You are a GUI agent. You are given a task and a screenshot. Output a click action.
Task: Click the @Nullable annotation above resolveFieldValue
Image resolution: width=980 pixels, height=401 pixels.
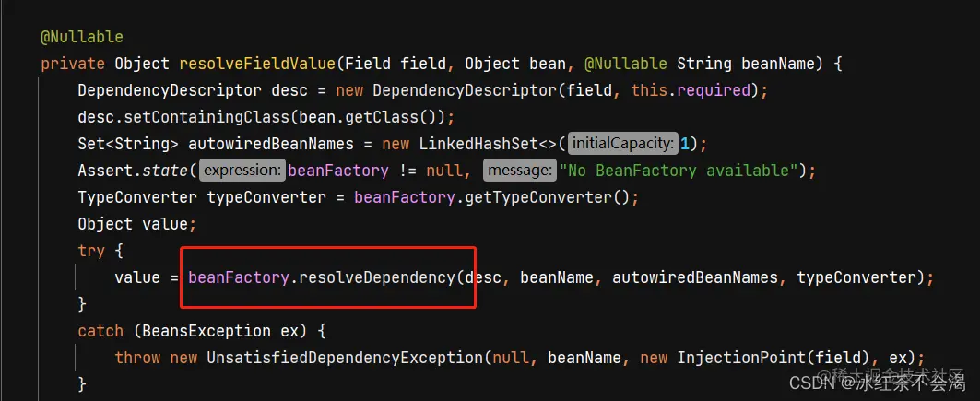click(x=82, y=37)
